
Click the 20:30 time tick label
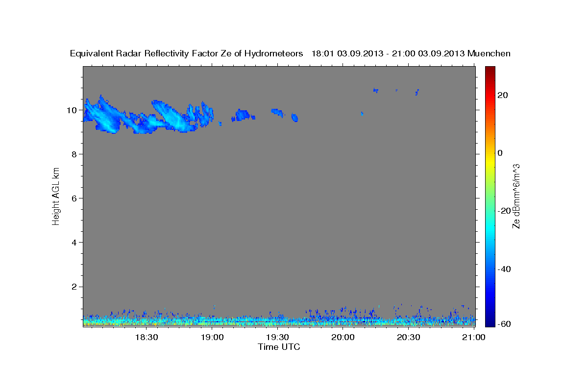(x=409, y=337)
